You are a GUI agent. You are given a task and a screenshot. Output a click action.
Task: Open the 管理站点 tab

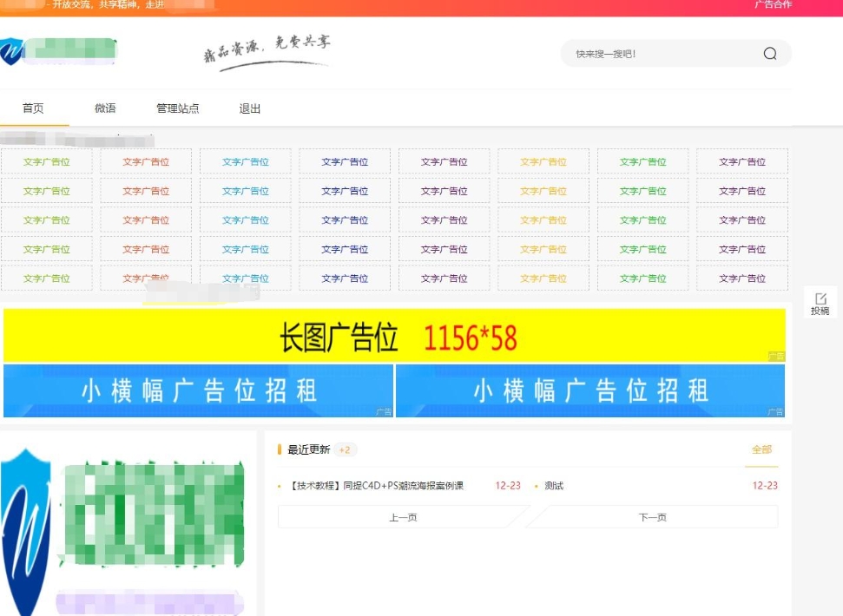176,108
